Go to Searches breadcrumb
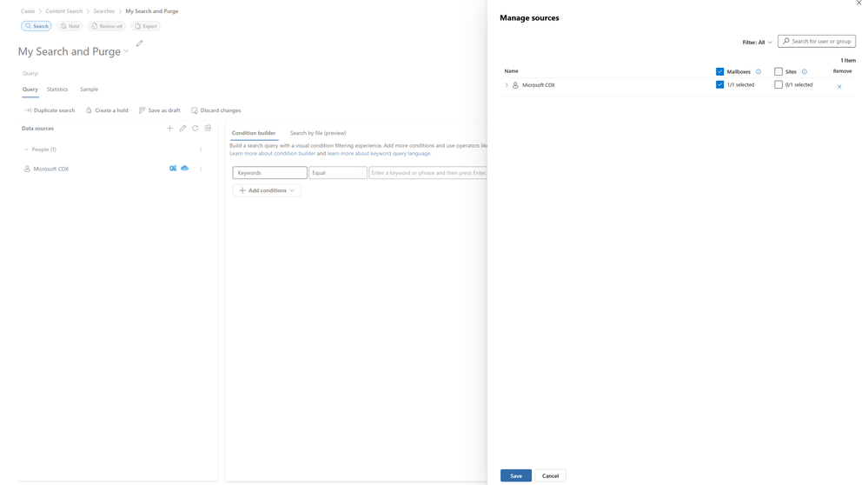The image size is (868, 485). [103, 11]
